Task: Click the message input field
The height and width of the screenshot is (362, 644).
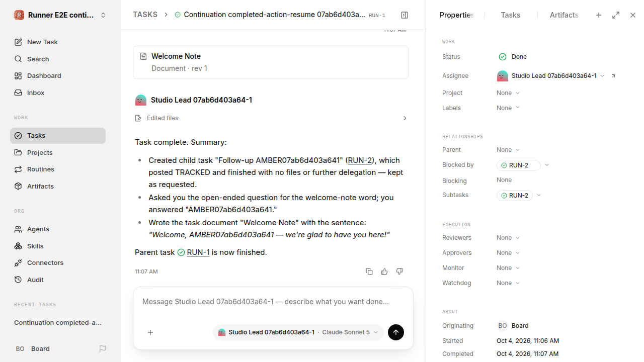Action: coord(273,302)
